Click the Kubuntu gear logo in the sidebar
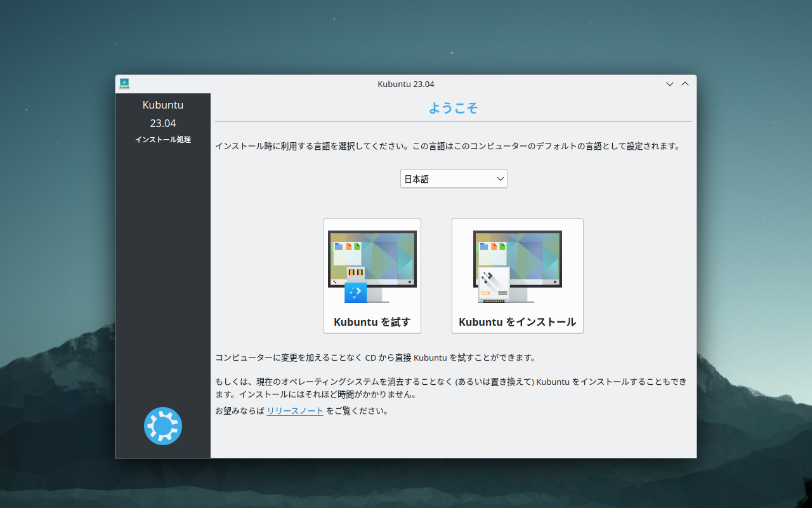Screen dimensions: 812x508 pos(163,426)
